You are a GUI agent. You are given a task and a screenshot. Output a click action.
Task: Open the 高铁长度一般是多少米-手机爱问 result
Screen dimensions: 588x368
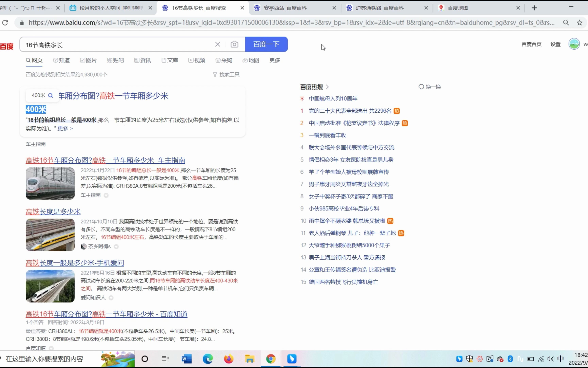pyautogui.click(x=75, y=263)
